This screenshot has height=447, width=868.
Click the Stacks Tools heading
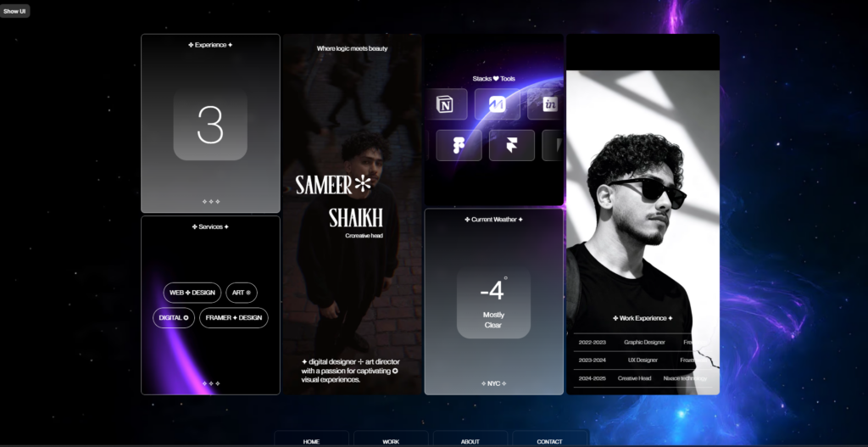pos(494,79)
